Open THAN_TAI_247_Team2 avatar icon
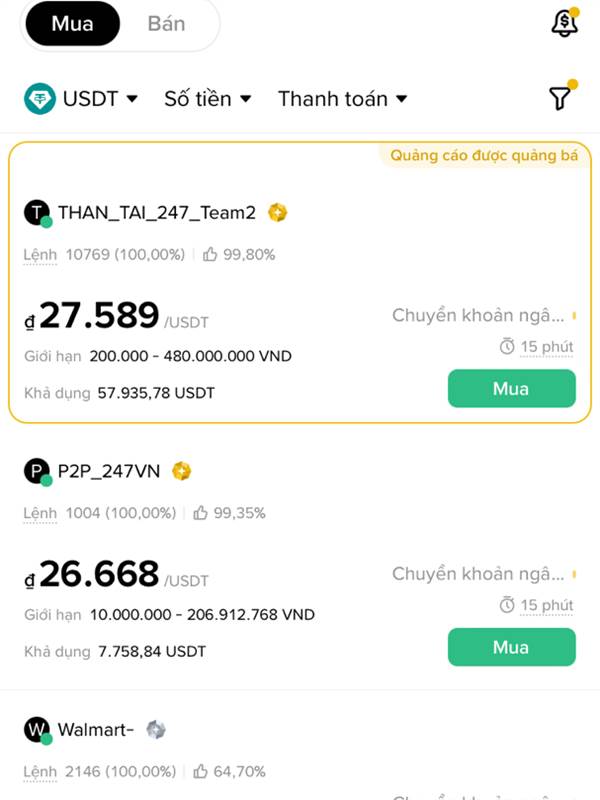This screenshot has height=800, width=600. tap(37, 213)
